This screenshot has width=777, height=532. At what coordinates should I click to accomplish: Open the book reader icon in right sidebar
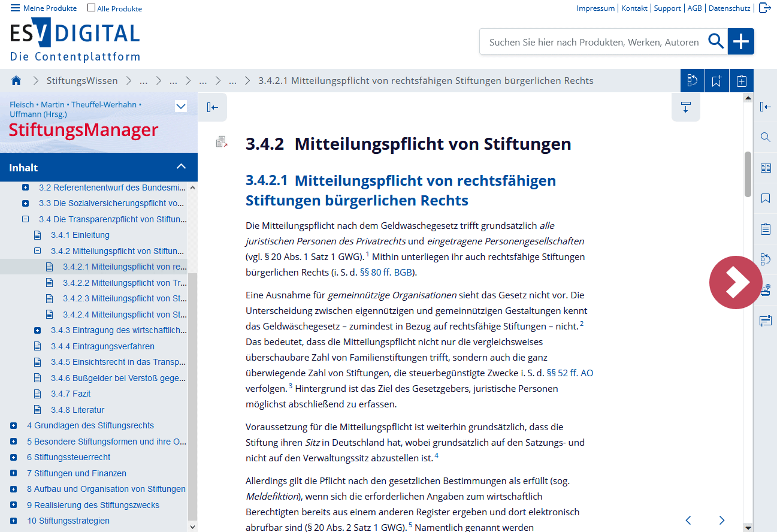[x=765, y=168]
